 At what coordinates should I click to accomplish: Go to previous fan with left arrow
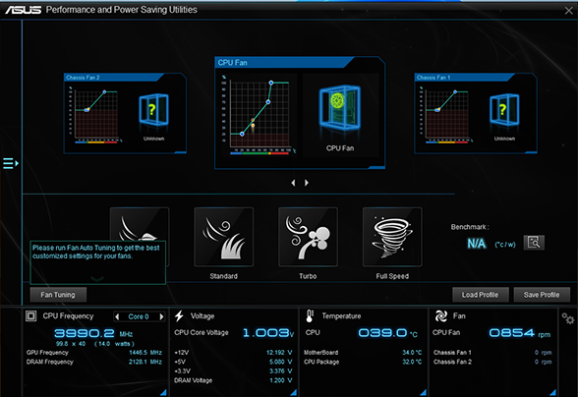293,182
